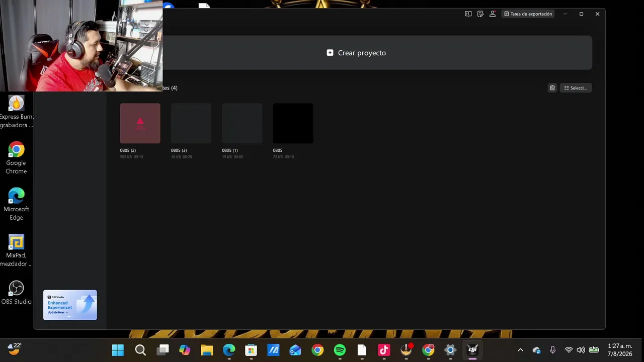This screenshot has width=644, height=362.
Task: Open Copilot from the taskbar
Action: (x=185, y=350)
